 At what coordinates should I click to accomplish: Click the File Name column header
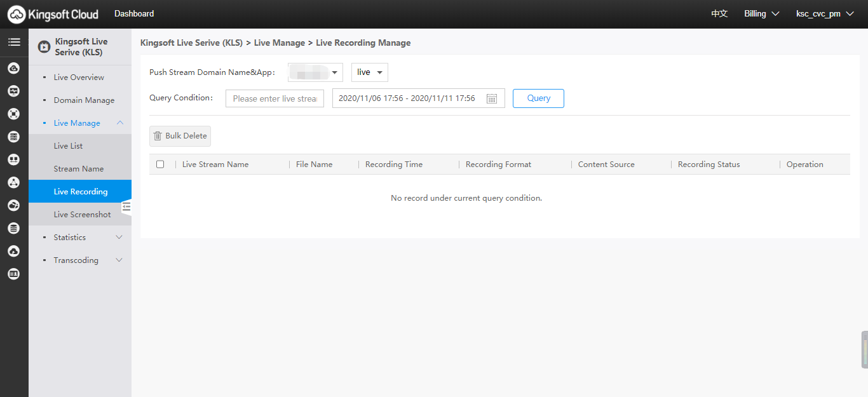(x=315, y=165)
